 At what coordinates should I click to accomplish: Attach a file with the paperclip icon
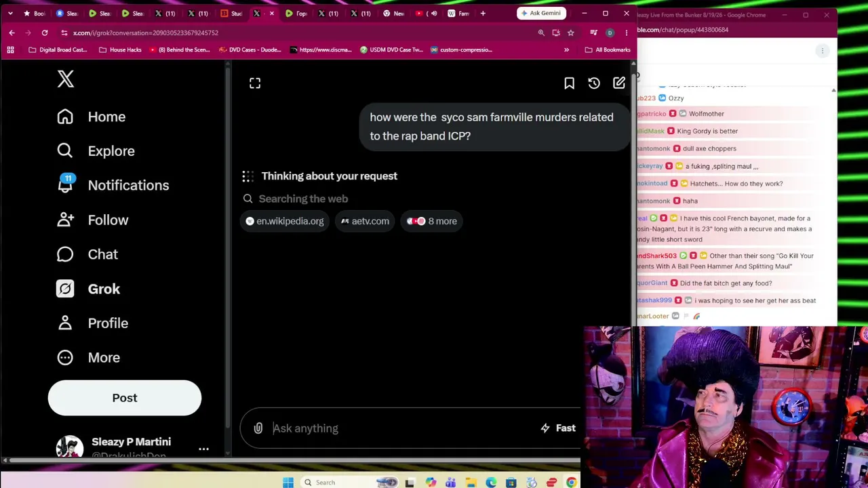258,428
